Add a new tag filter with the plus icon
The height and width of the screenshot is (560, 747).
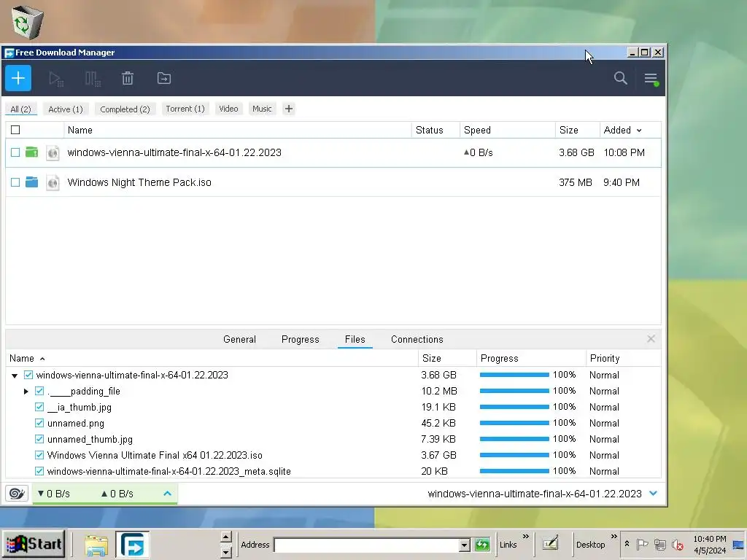[289, 109]
